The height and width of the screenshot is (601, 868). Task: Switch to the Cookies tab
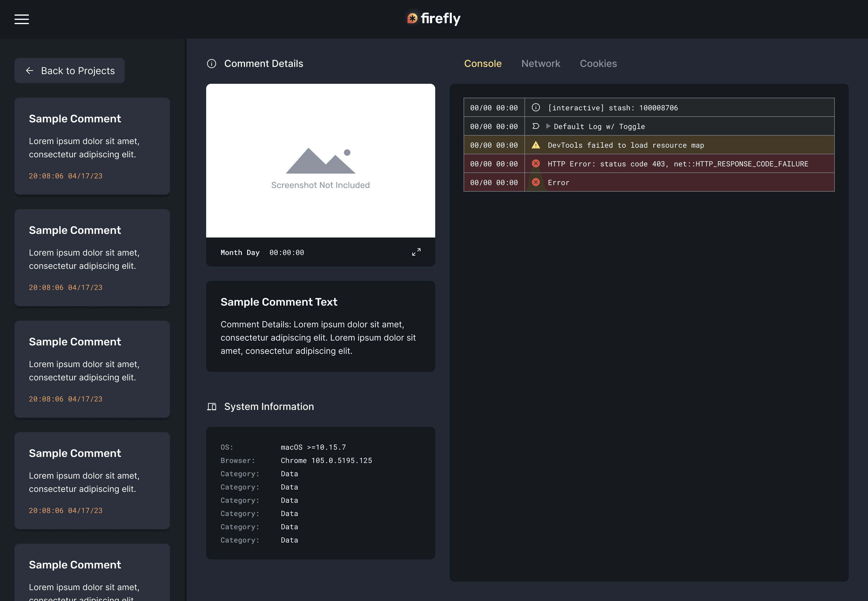(598, 64)
